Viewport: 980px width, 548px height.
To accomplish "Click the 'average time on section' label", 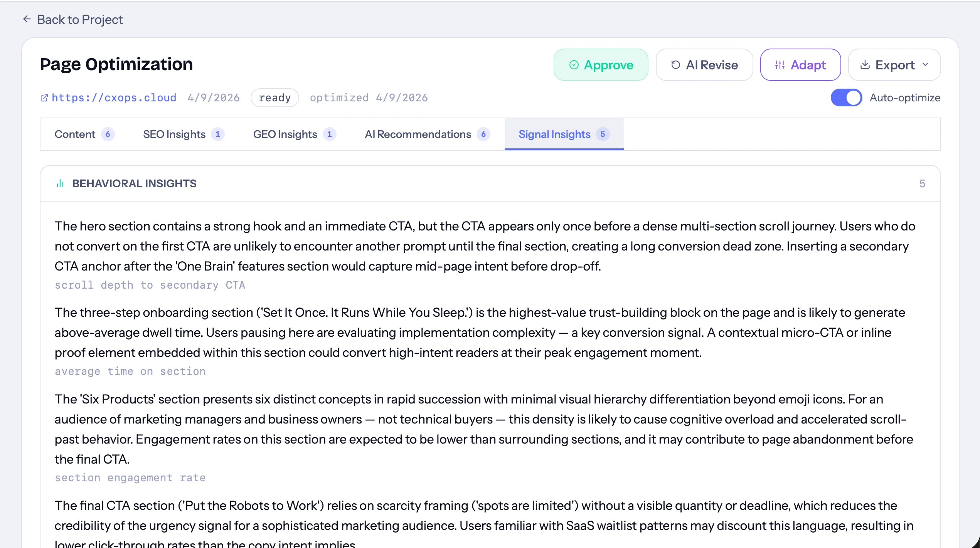I will [130, 371].
